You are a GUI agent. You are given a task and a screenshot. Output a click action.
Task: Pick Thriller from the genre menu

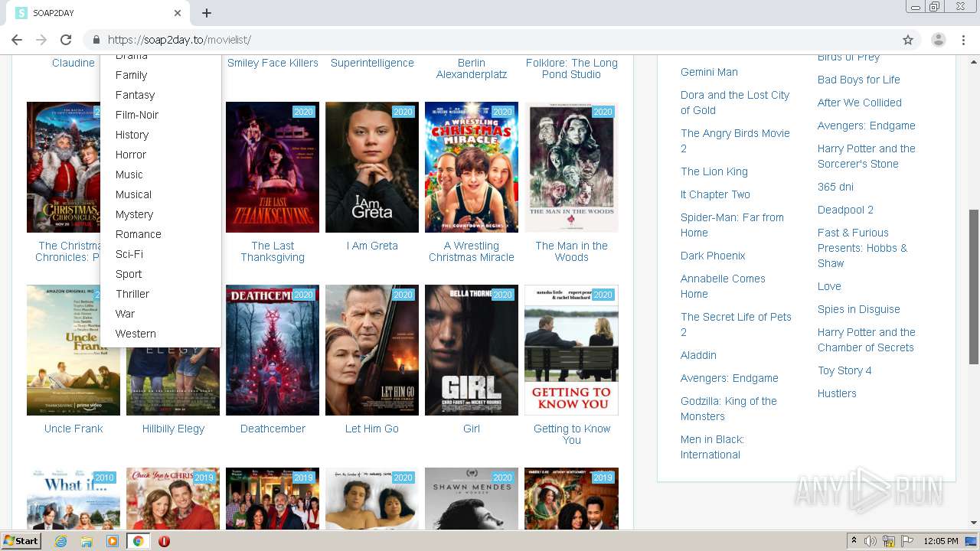[x=132, y=294]
